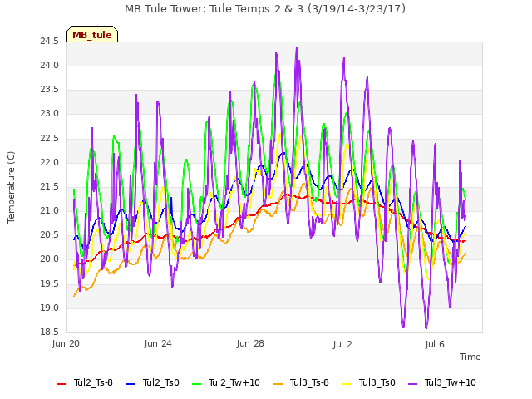Click the Jun 20 x-axis tick label
This screenshot has width=532, height=399.
point(66,343)
